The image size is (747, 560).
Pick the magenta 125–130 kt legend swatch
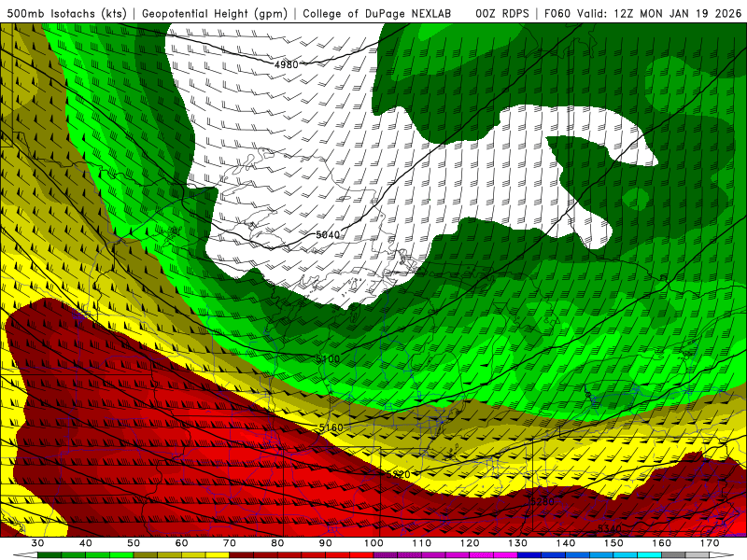click(505, 555)
